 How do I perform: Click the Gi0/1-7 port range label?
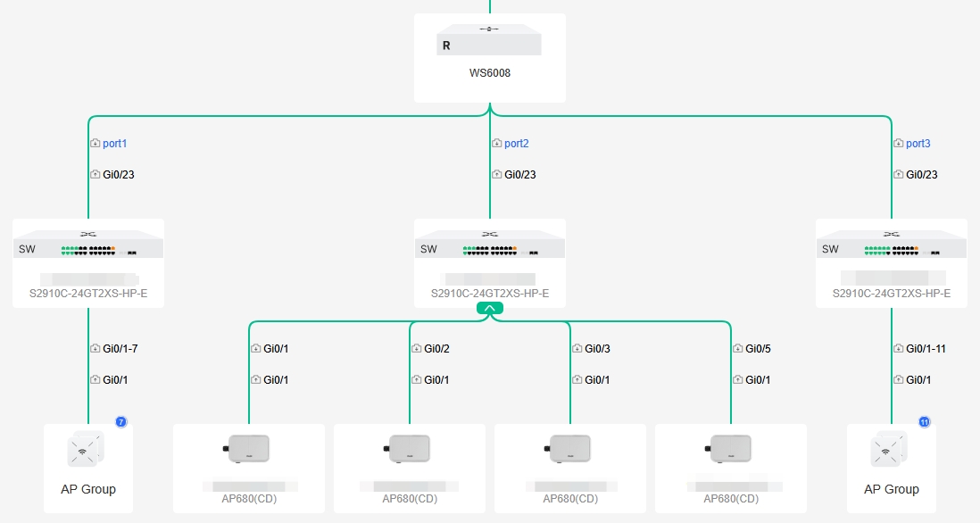click(120, 348)
